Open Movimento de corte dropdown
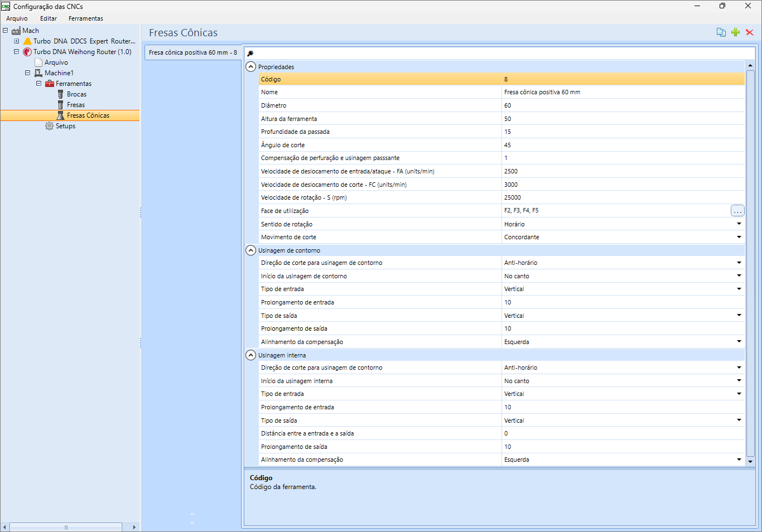 point(739,237)
